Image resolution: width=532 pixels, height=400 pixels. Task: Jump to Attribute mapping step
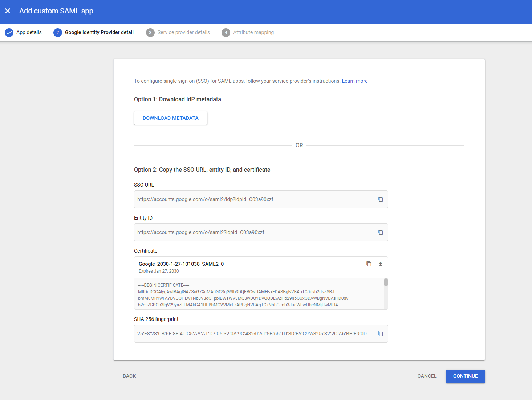pyautogui.click(x=253, y=33)
